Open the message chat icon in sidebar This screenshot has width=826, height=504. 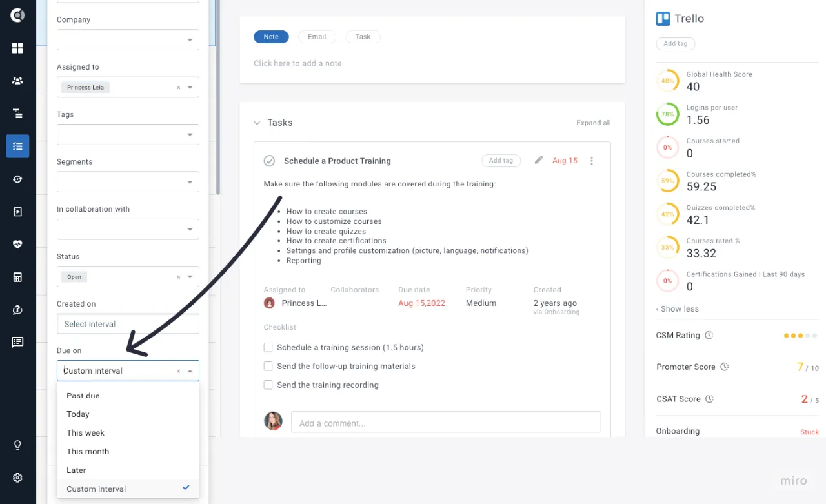(x=17, y=343)
